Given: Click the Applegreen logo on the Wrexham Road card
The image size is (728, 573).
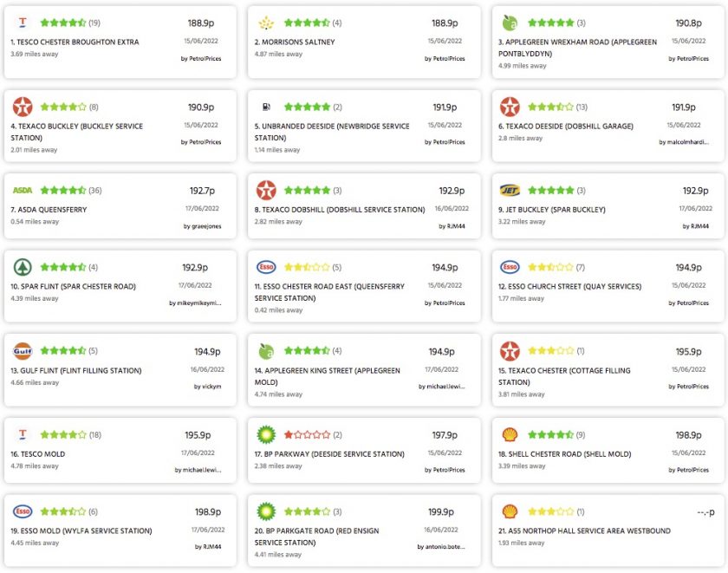Looking at the screenshot, I should coord(510,23).
